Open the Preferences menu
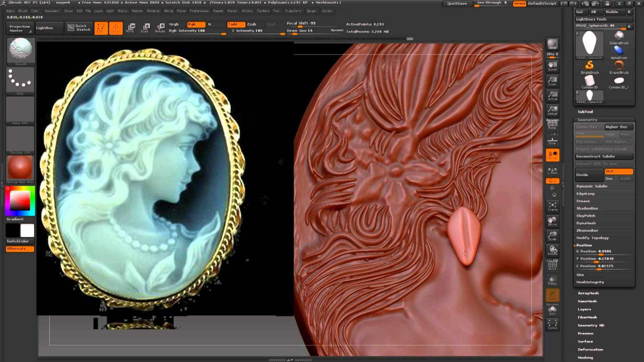644x362 pixels. pyautogui.click(x=199, y=11)
